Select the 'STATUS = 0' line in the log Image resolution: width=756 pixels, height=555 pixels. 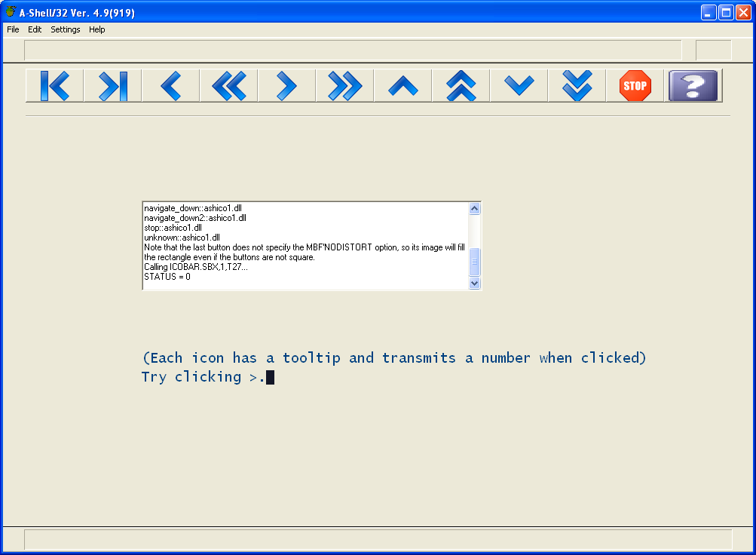[x=167, y=277]
